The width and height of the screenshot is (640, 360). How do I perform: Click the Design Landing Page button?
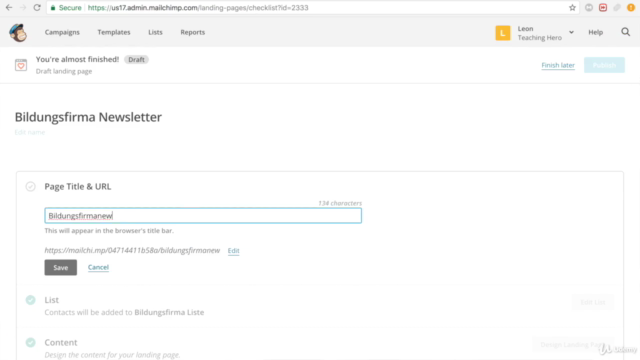[x=573, y=344]
